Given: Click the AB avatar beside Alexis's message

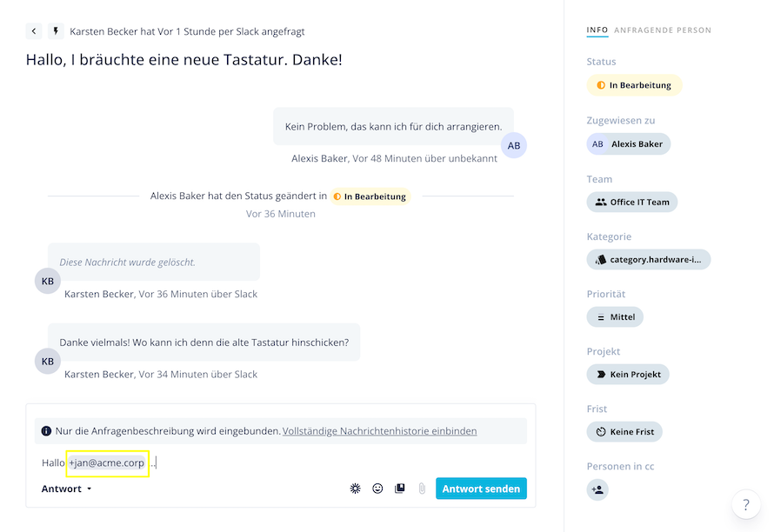Looking at the screenshot, I should tap(514, 145).
